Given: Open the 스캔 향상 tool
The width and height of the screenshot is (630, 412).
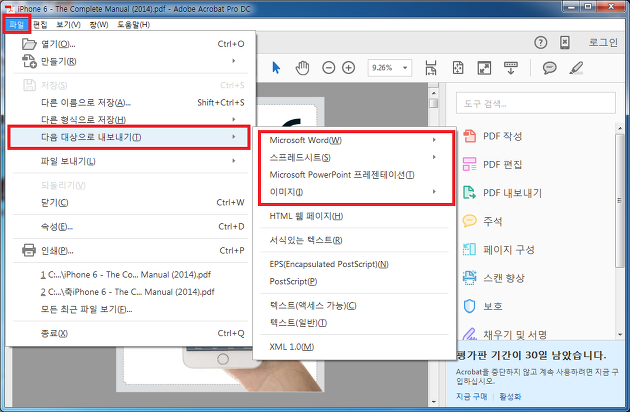Looking at the screenshot, I should pyautogui.click(x=493, y=278).
